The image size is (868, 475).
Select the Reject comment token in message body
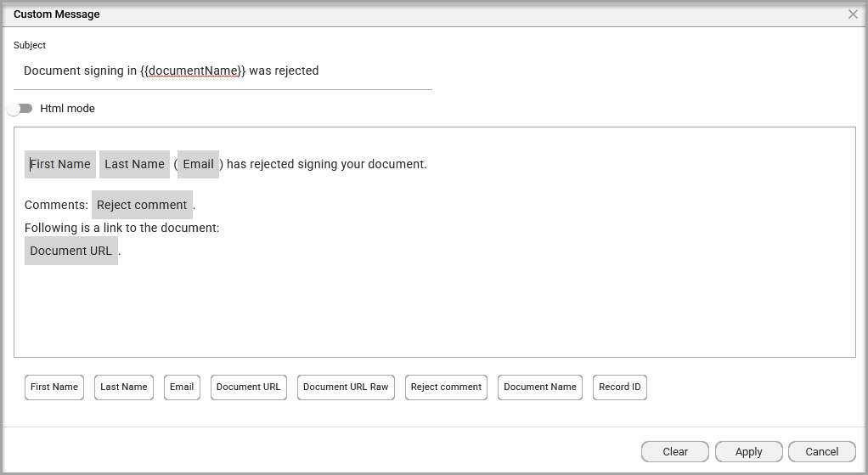[x=142, y=205]
